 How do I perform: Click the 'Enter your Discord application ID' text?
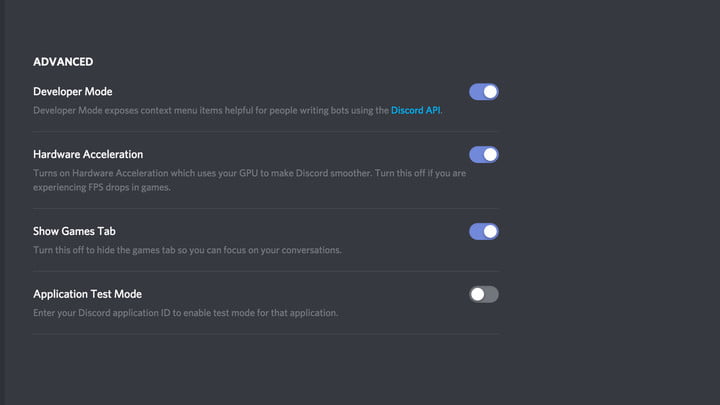point(185,313)
